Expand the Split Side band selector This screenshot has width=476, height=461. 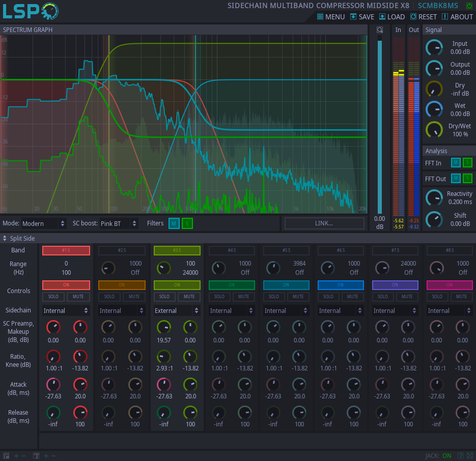point(19,239)
